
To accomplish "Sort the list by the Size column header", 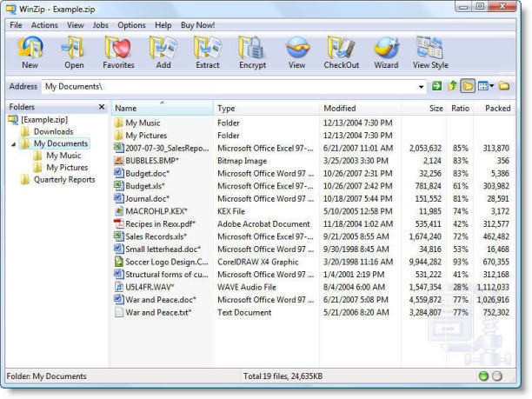I will click(436, 109).
